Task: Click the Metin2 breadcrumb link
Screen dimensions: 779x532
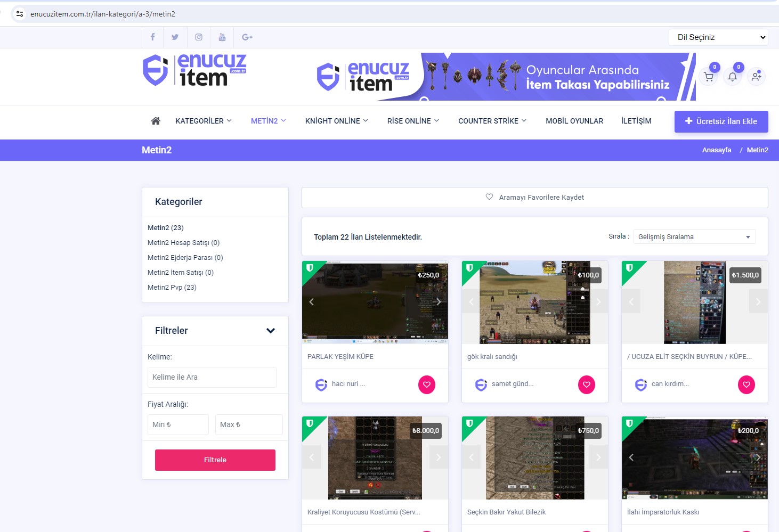Action: [758, 150]
